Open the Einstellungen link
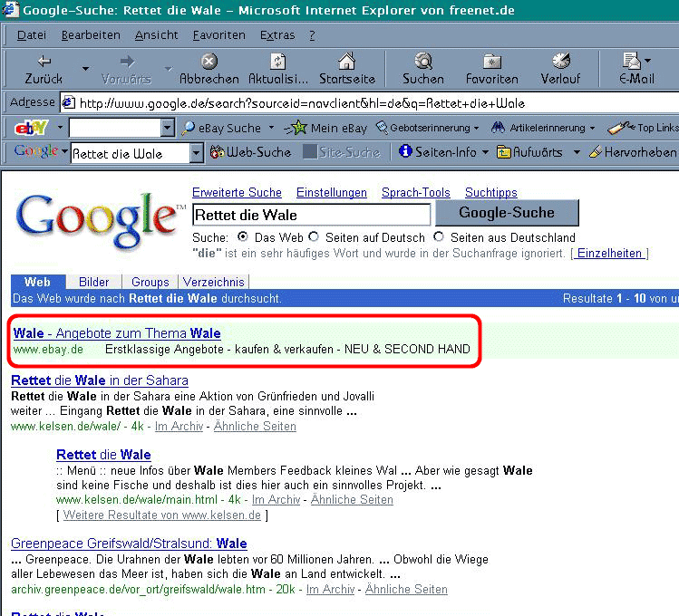679x616 pixels. point(332,192)
